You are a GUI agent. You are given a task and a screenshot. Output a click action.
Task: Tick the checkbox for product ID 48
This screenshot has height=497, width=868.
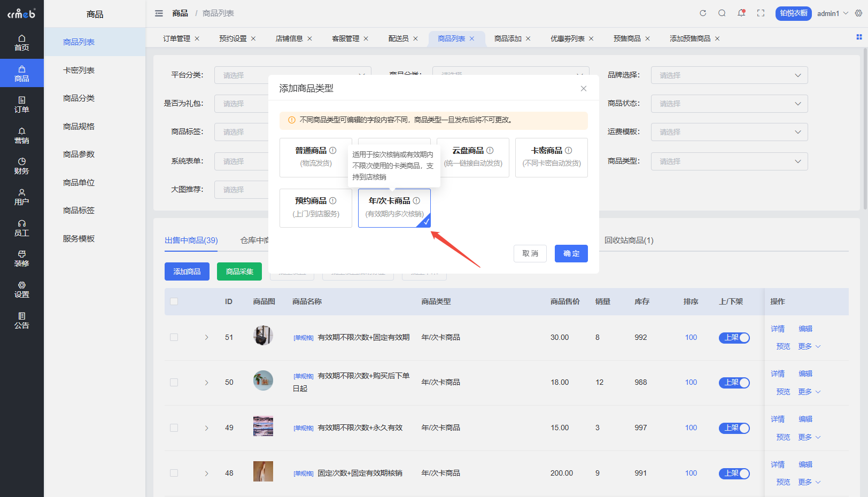click(174, 473)
